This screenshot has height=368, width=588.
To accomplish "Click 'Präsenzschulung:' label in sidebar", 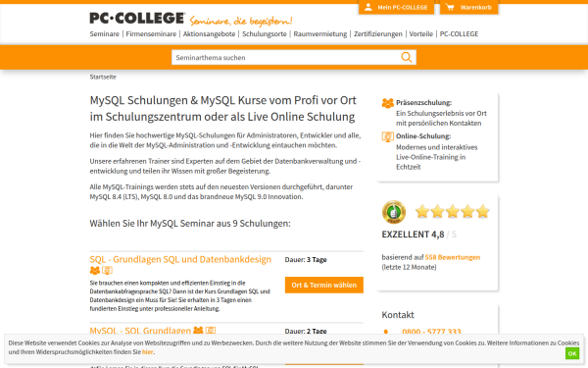I will 423,102.
